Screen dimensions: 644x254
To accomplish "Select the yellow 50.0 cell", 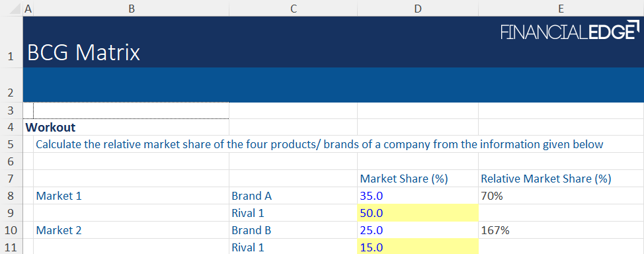I will (x=418, y=213).
